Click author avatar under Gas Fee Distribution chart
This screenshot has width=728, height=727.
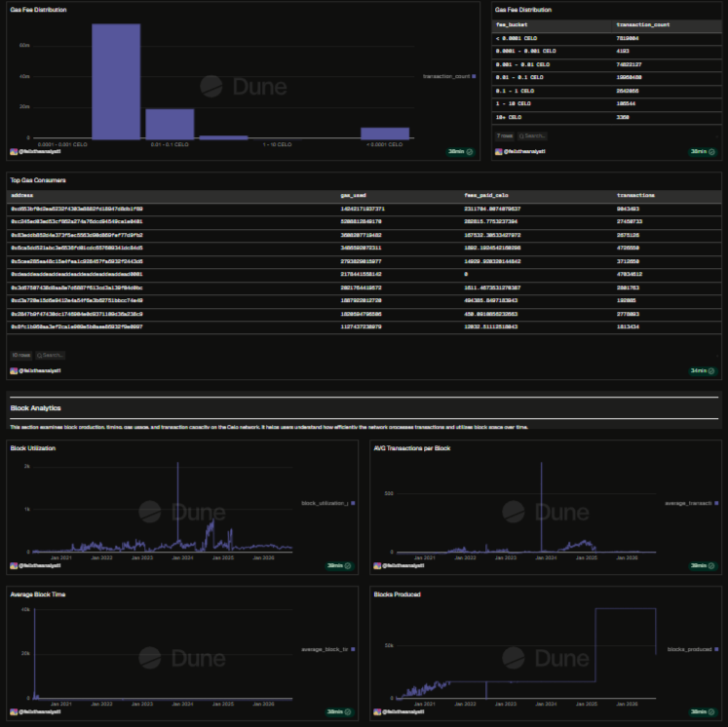(x=14, y=152)
